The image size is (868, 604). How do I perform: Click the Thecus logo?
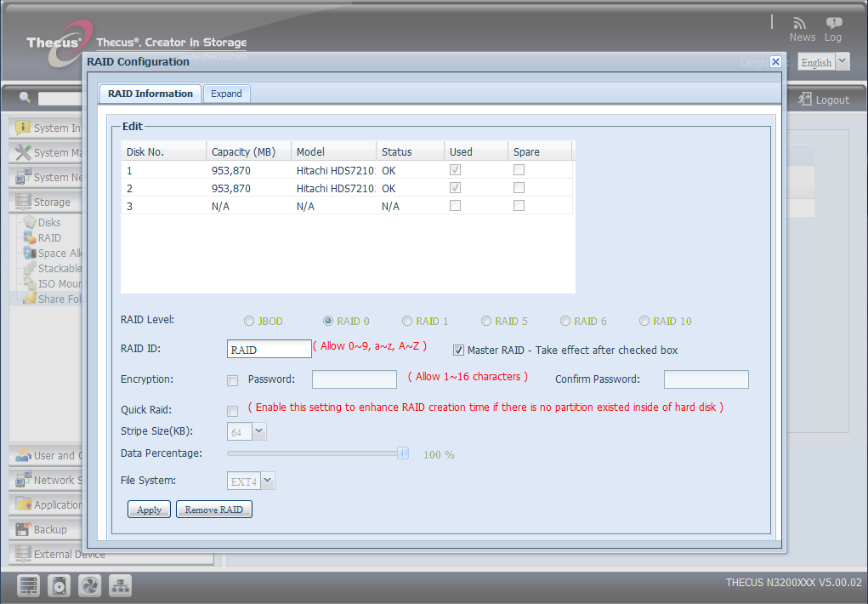[60, 43]
